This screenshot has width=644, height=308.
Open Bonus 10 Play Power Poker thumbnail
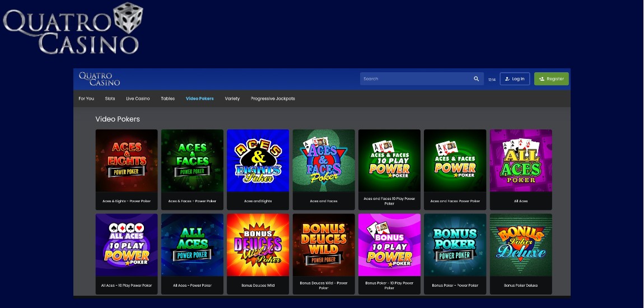pos(389,245)
